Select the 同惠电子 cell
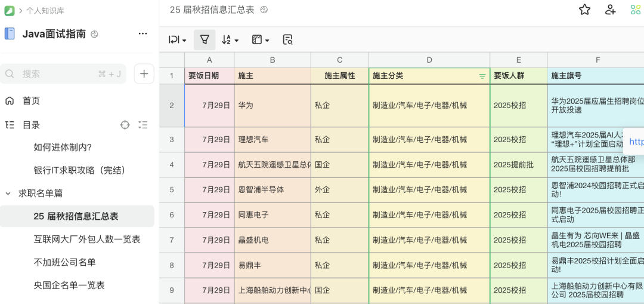Viewport: 644px width, 304px height. click(273, 215)
